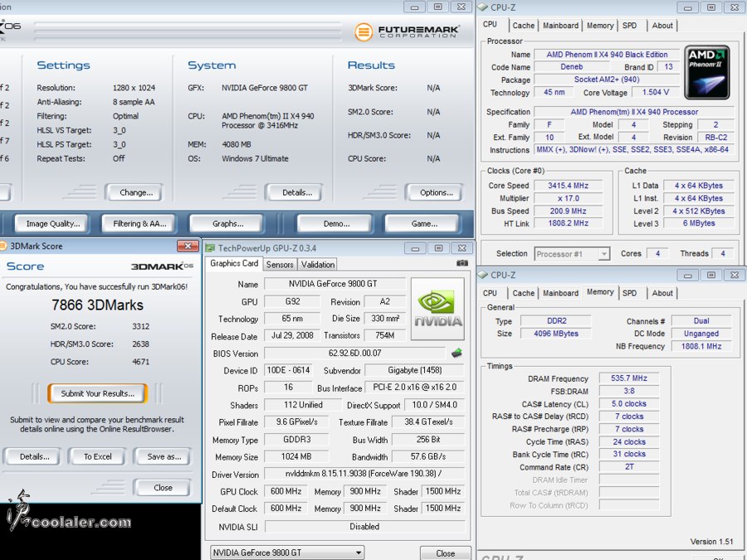Click the NVIDIA logo in GPU-Z

point(437,309)
